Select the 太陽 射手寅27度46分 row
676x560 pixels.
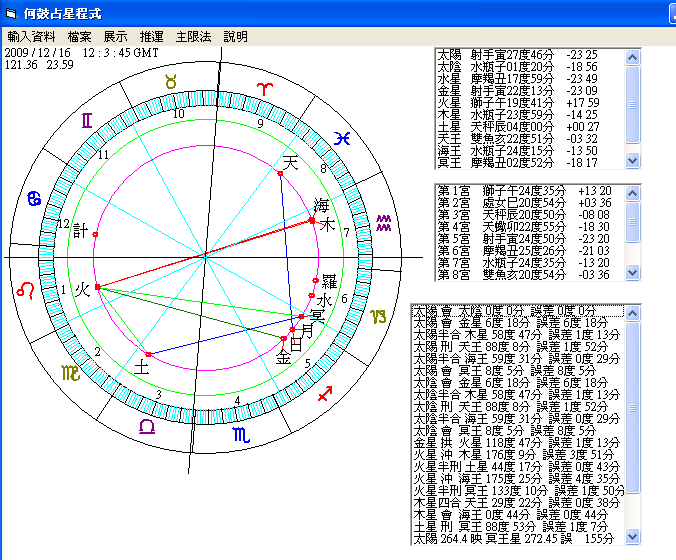click(x=530, y=55)
